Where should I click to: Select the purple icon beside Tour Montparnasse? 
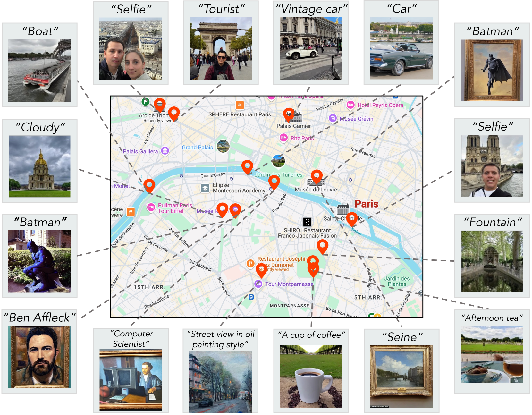(258, 284)
